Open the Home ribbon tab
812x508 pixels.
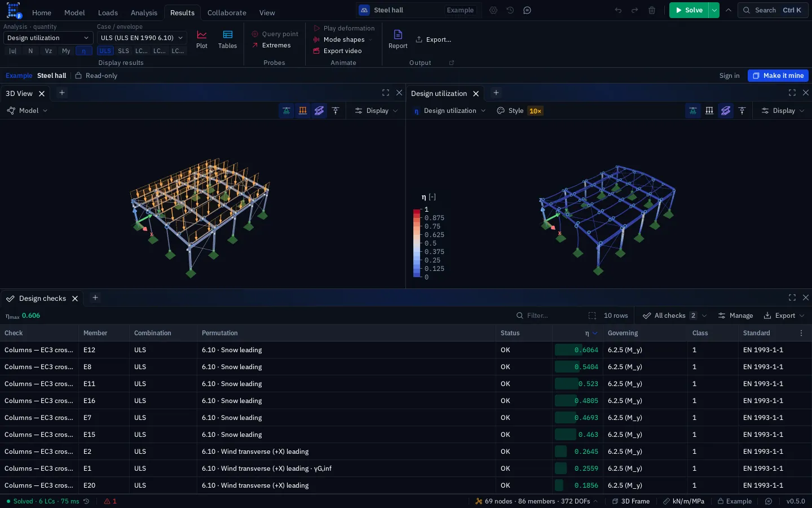[x=42, y=12]
